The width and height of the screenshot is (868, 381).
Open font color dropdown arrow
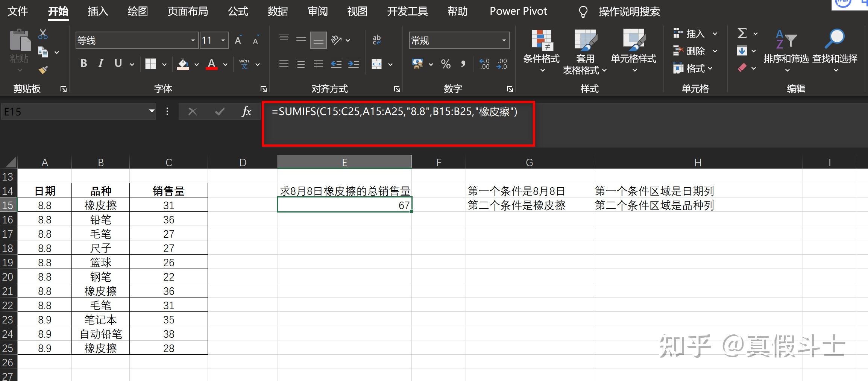tap(225, 64)
